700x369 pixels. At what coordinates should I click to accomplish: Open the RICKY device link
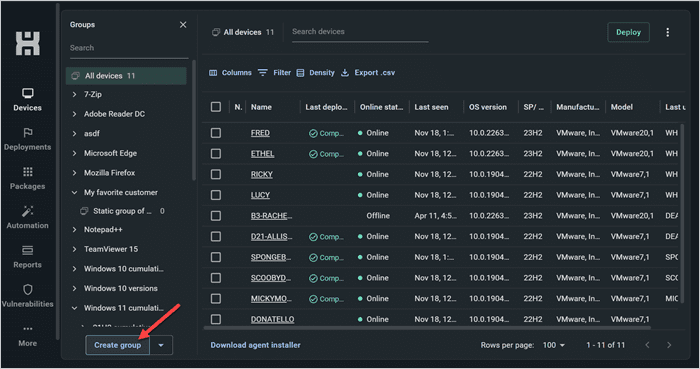point(262,174)
